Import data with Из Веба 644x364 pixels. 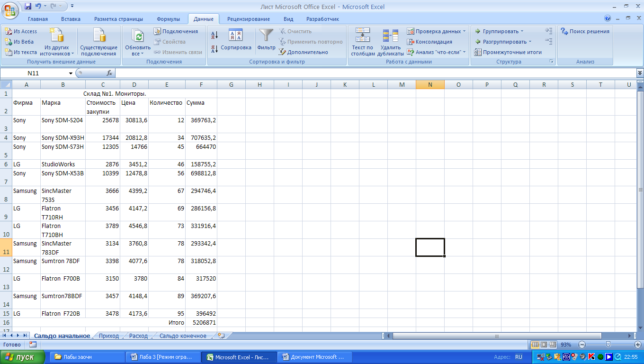tap(20, 42)
